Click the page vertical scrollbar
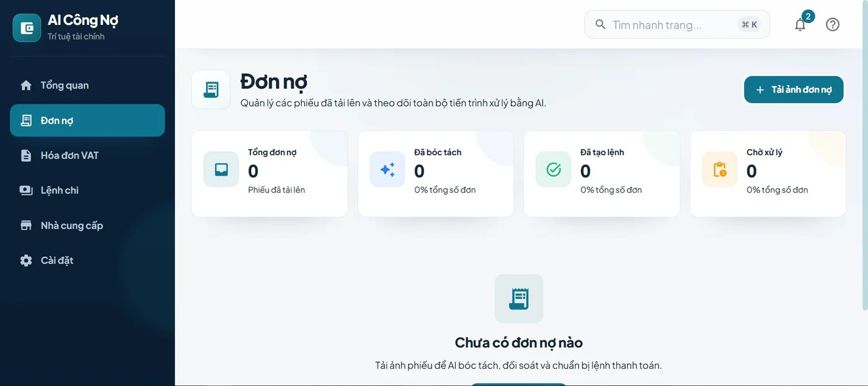The image size is (868, 386). coord(865,155)
